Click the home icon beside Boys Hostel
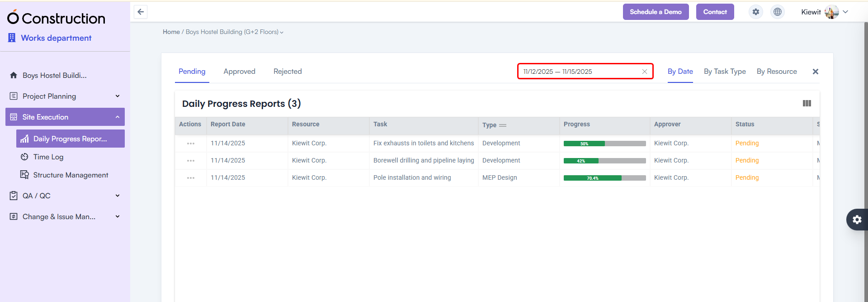The height and width of the screenshot is (302, 868). point(14,75)
